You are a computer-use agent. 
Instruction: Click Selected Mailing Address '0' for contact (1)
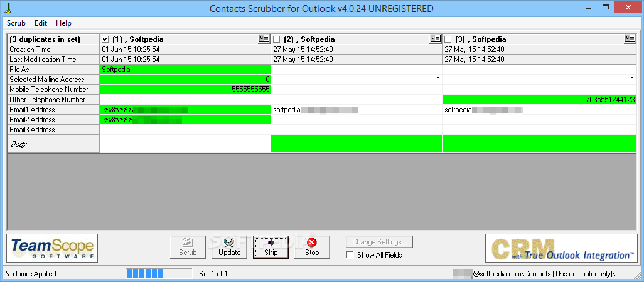tap(185, 80)
